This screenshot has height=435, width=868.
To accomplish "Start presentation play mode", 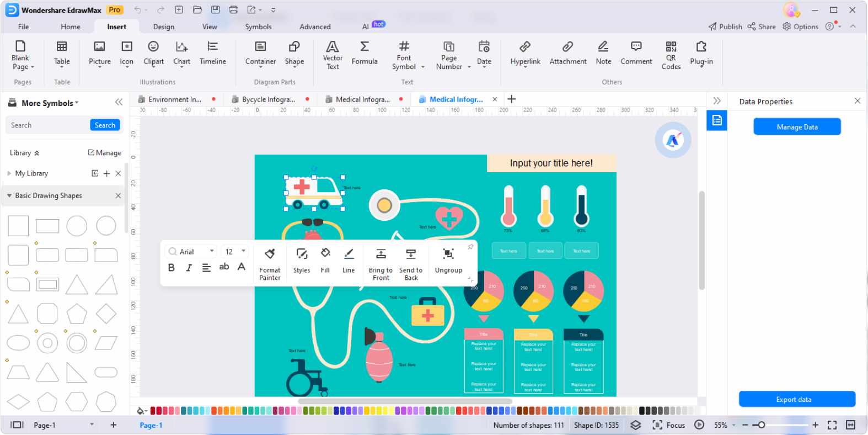I will [x=699, y=425].
